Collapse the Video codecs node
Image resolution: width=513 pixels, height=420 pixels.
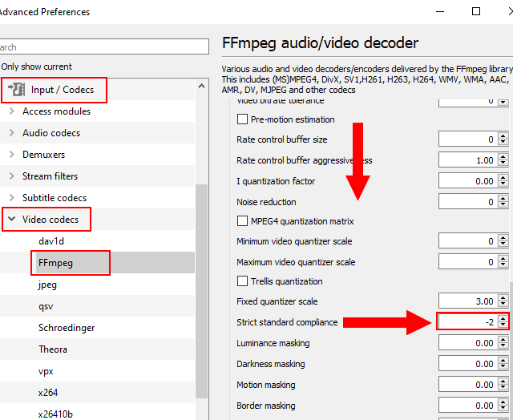tap(12, 219)
